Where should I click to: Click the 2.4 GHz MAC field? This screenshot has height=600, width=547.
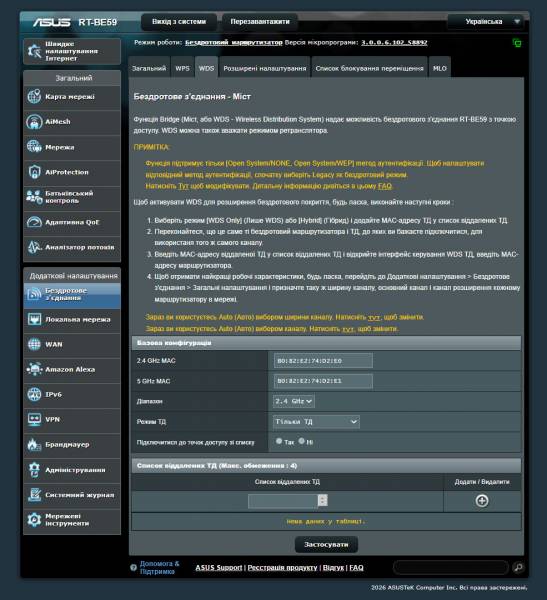tap(323, 360)
